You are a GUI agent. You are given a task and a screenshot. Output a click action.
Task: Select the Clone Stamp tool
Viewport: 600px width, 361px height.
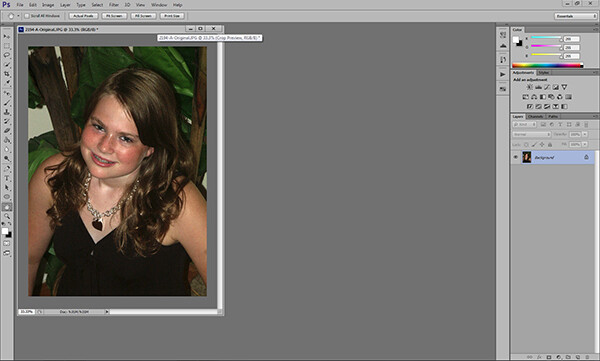pyautogui.click(x=7, y=112)
